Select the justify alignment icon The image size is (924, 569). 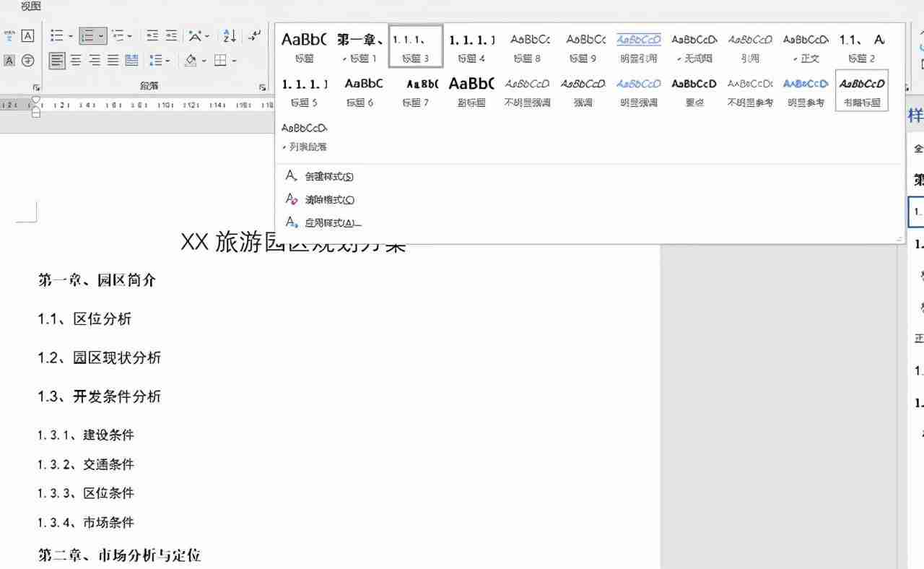pos(113,61)
